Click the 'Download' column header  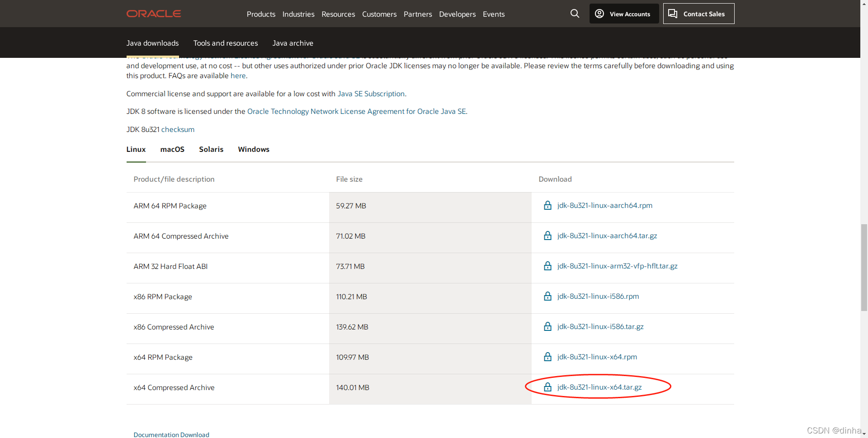pos(555,179)
